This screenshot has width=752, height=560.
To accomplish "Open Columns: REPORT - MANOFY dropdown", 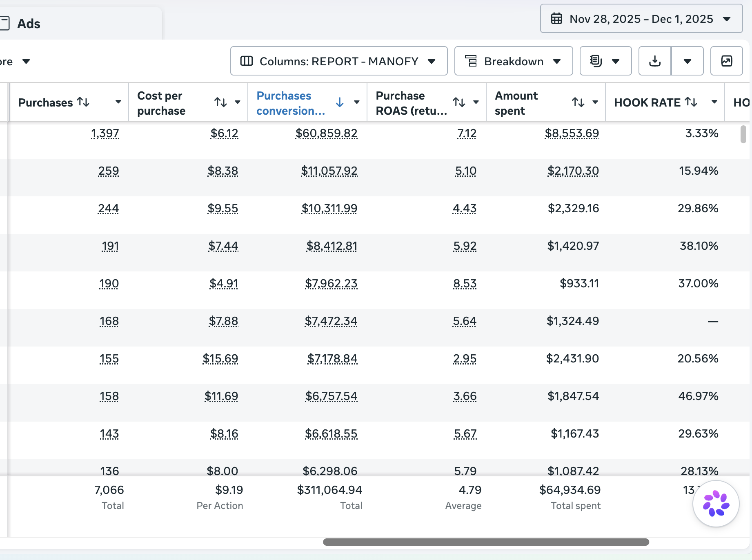I will [x=339, y=61].
